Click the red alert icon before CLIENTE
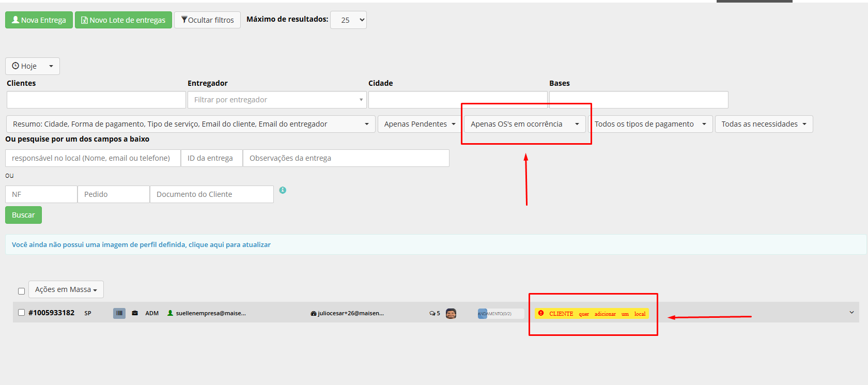Screen dimensions: 868x385 coord(541,313)
